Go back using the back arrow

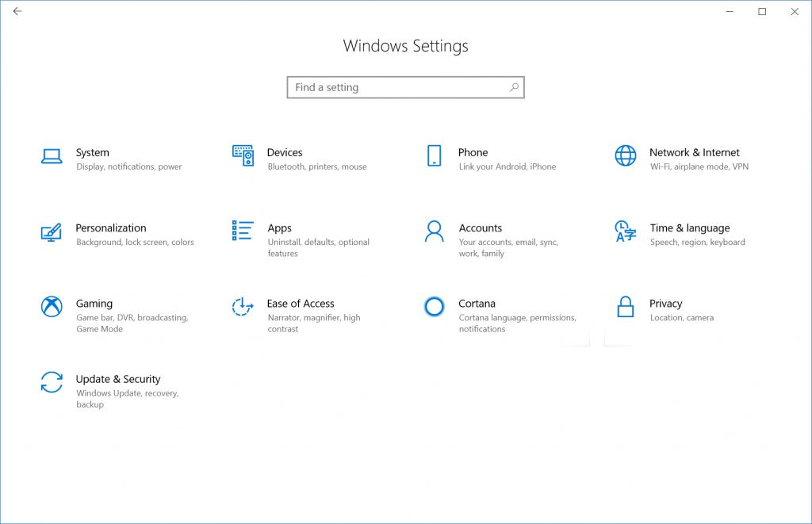pos(17,12)
